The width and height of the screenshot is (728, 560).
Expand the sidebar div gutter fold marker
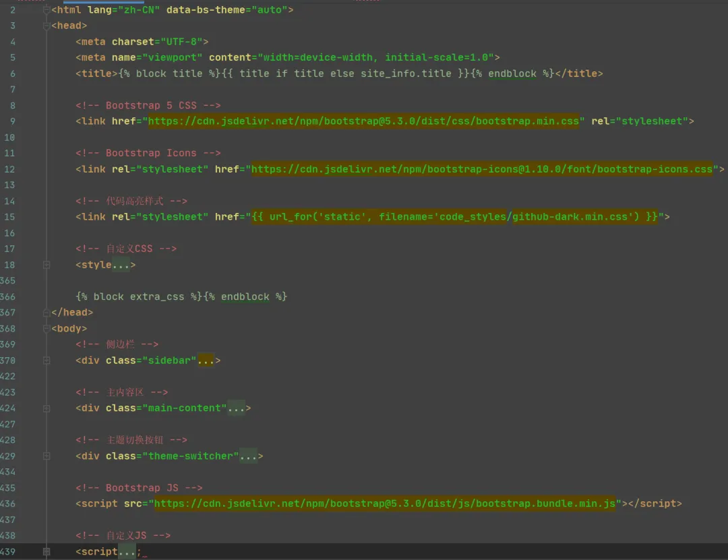(x=47, y=361)
